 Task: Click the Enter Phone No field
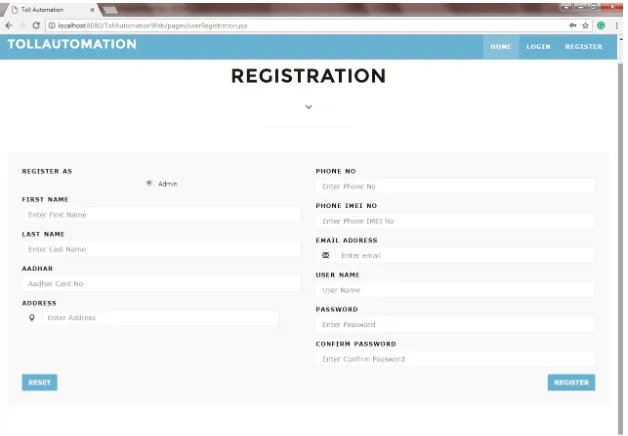tap(455, 187)
